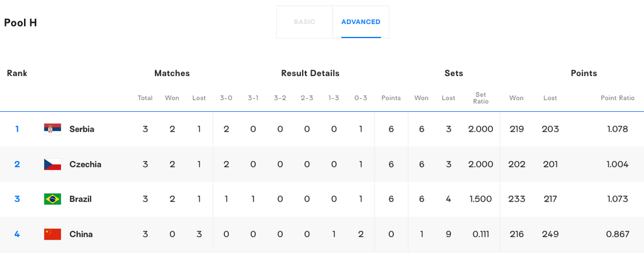Screen dimensions: 644x260
Task: Open the Czechia team link
Action: pyautogui.click(x=85, y=164)
